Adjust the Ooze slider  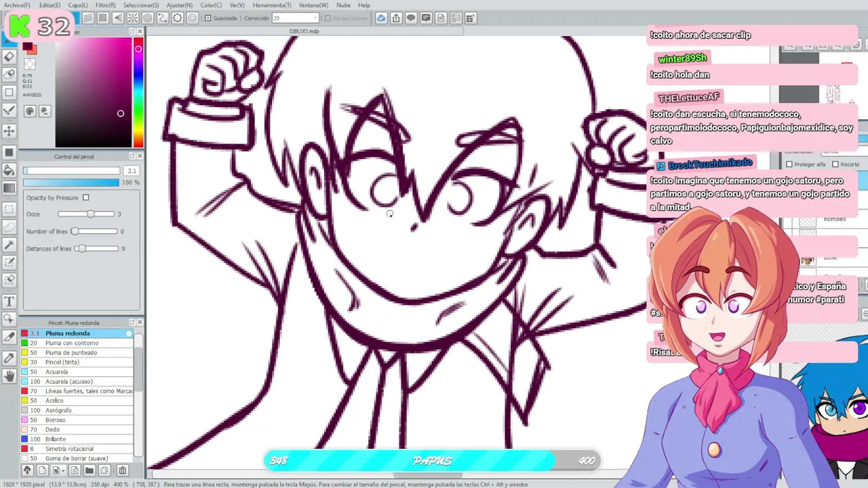point(87,214)
